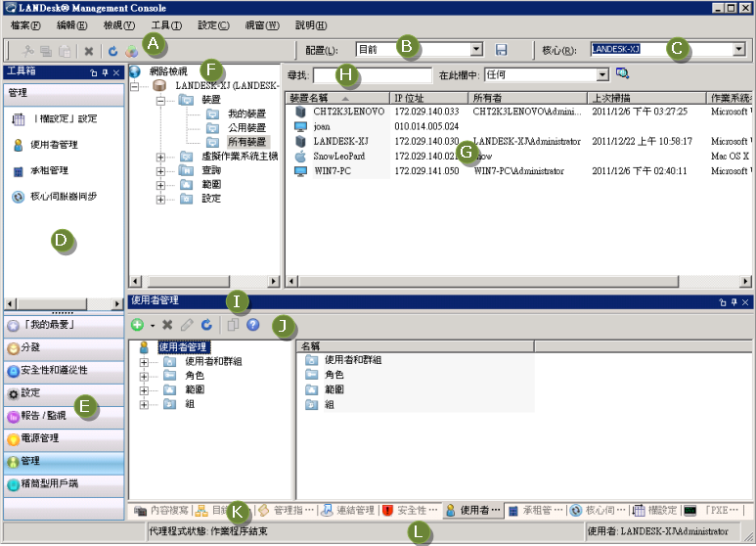
Task: Click the find magnifier icon beside column dropdown
Action: [x=622, y=73]
